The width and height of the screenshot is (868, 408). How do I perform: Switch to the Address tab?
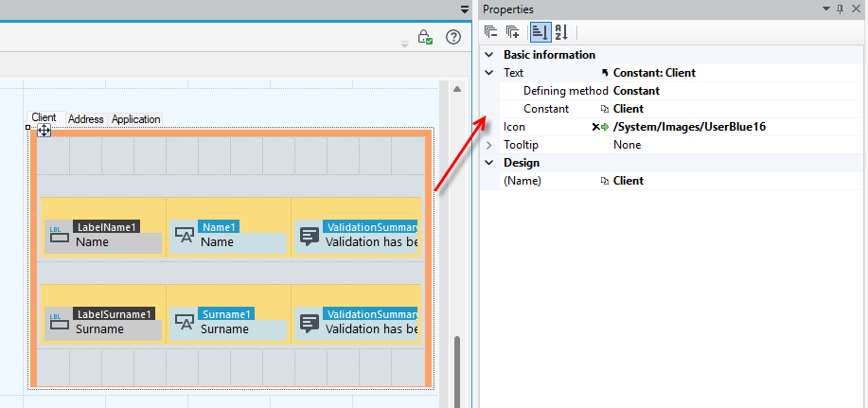click(x=86, y=119)
